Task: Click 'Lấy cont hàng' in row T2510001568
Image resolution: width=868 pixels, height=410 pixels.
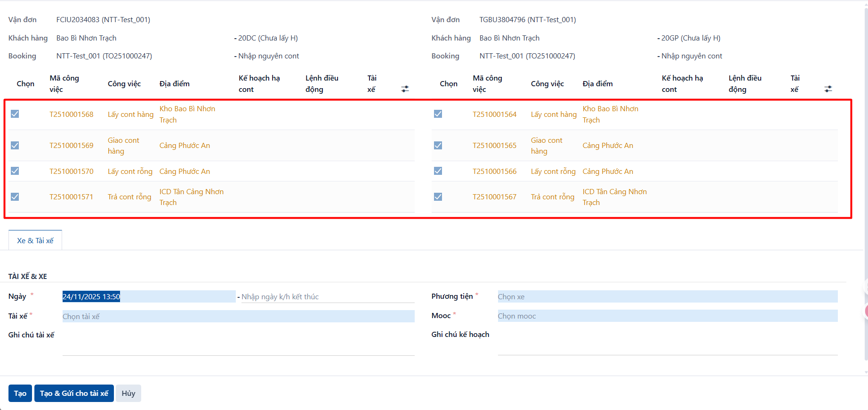Action: tap(130, 115)
